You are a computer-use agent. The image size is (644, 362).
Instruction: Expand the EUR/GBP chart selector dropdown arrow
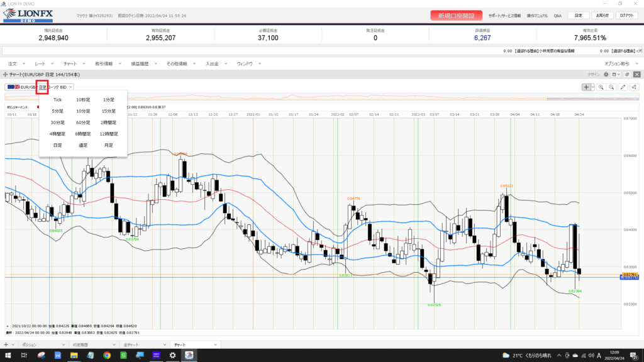70,87
